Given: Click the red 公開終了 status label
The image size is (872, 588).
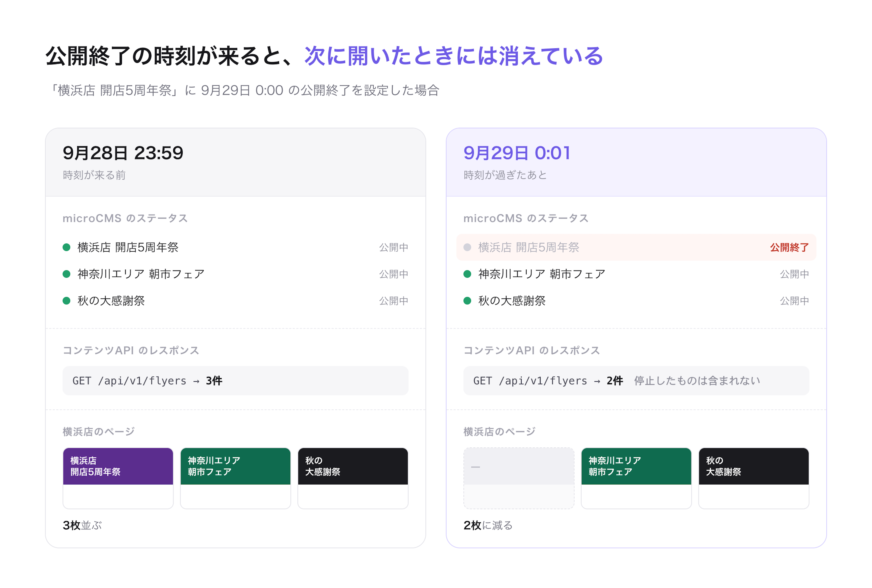Looking at the screenshot, I should point(789,247).
